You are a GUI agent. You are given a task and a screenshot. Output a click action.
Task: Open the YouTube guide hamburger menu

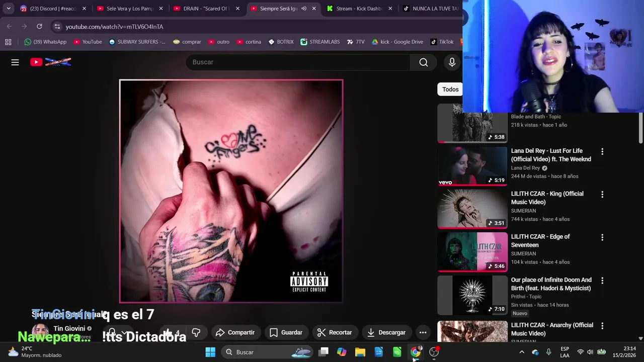[15, 62]
